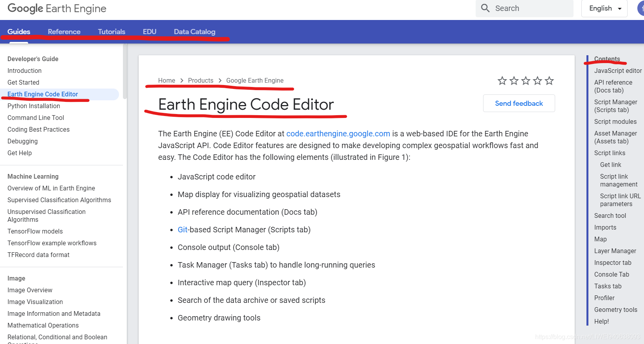Screen dimensions: 644x344
Task: Open the English language dropdown
Action: (604, 8)
